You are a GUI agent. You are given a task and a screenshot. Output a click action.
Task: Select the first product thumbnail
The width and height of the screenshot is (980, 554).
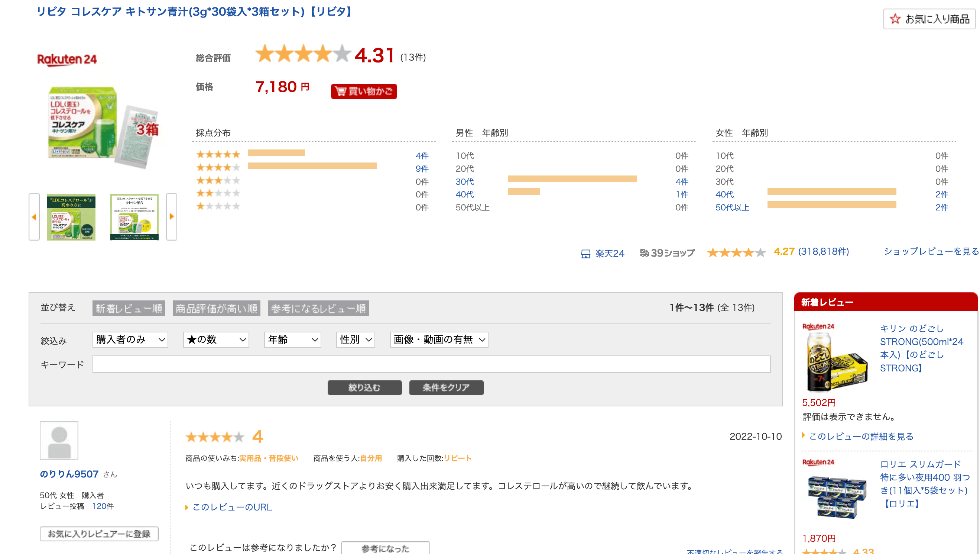[x=71, y=217]
